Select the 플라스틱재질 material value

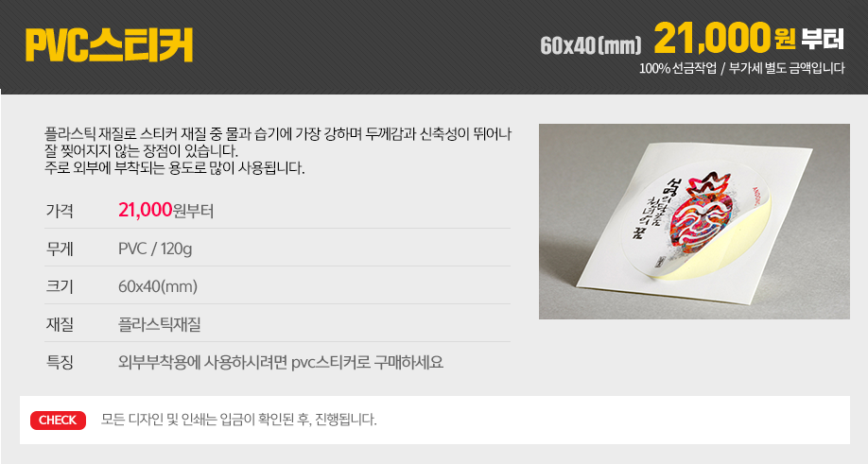pos(160,324)
